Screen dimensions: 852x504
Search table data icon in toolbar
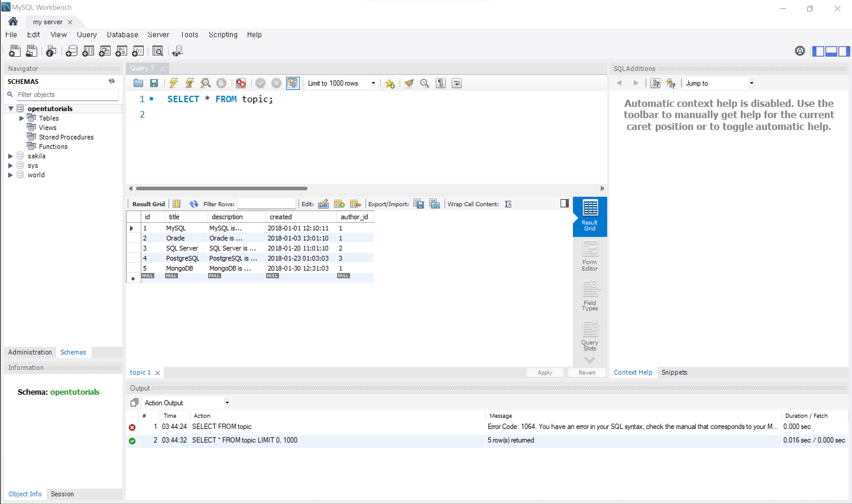(x=158, y=51)
